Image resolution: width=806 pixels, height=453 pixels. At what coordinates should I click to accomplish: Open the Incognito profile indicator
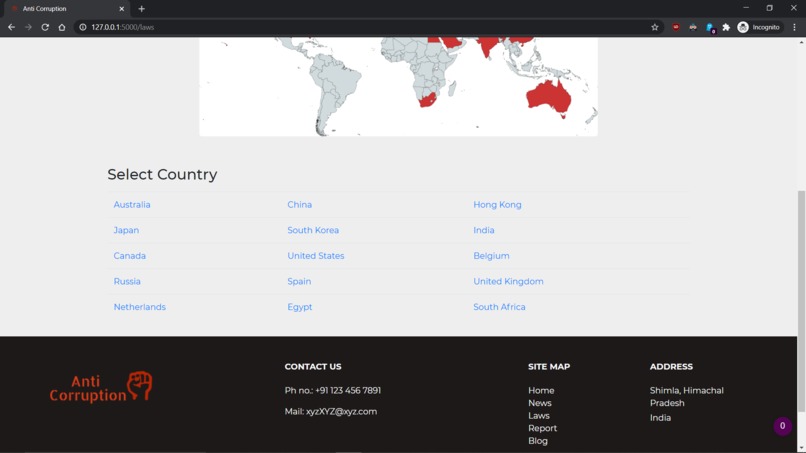pos(759,27)
